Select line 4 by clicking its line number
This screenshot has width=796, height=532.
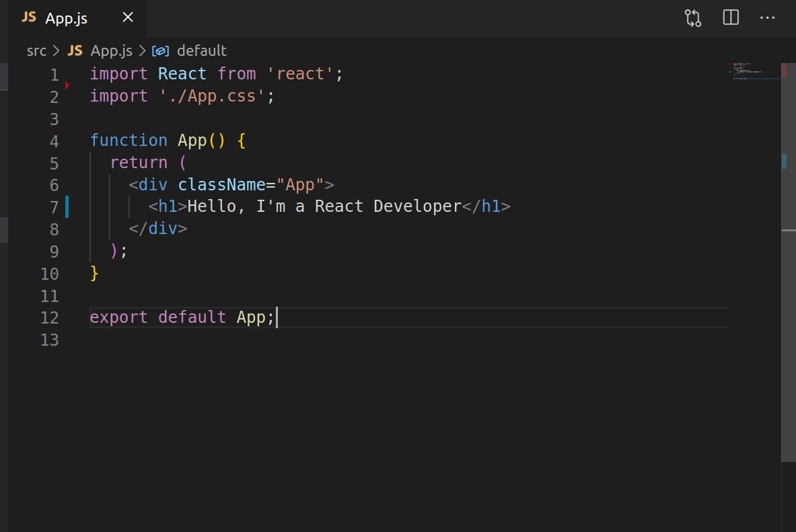pos(54,141)
